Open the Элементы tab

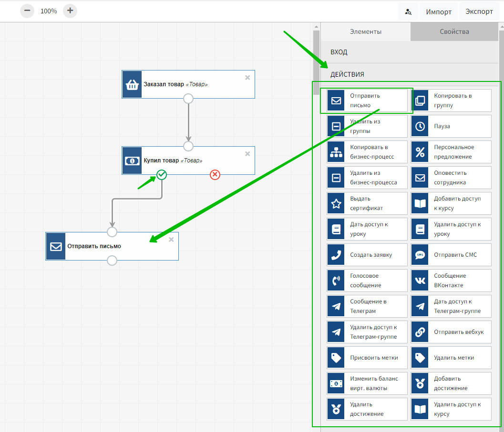coord(365,32)
